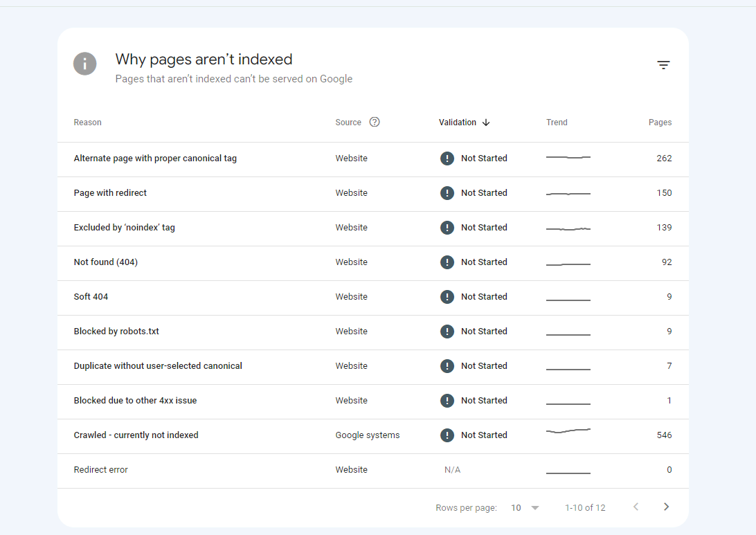This screenshot has width=756, height=535.
Task: Open the Not found (404) report
Action: tap(105, 262)
